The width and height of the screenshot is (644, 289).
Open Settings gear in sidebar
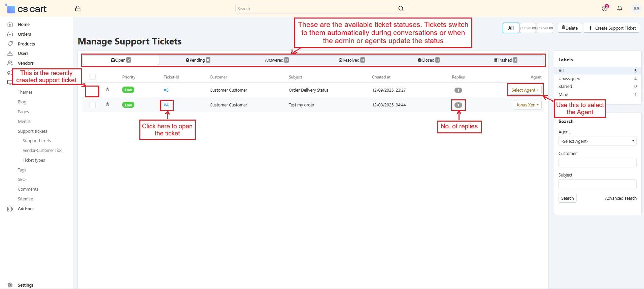[x=10, y=285]
